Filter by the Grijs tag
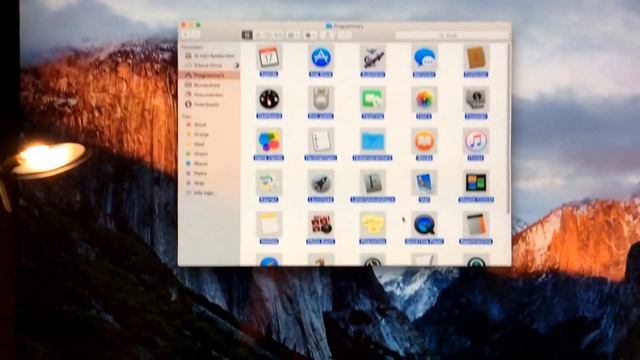The image size is (640, 360). 210,183
